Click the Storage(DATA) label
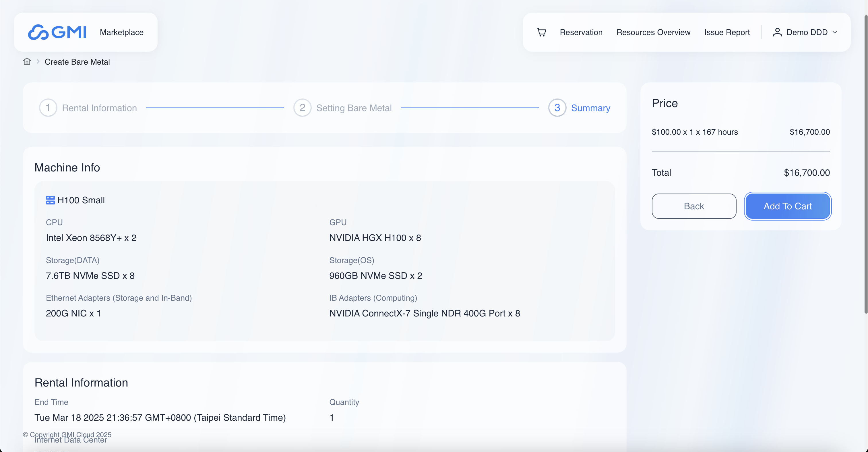Screen dimensions: 868x452 [x=72, y=260]
